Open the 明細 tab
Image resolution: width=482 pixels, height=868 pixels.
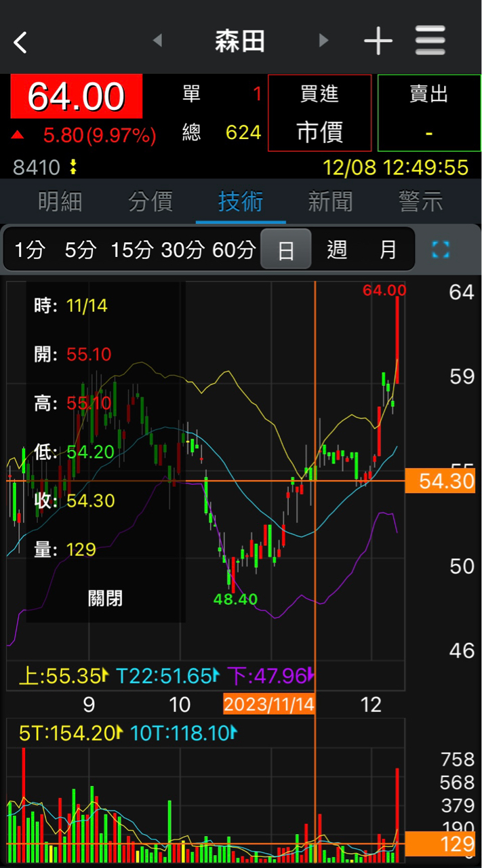(x=60, y=201)
